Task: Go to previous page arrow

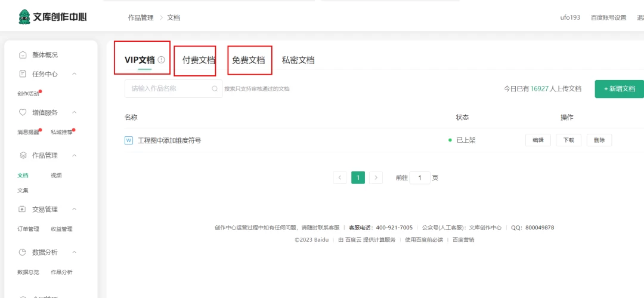Action: (340, 177)
